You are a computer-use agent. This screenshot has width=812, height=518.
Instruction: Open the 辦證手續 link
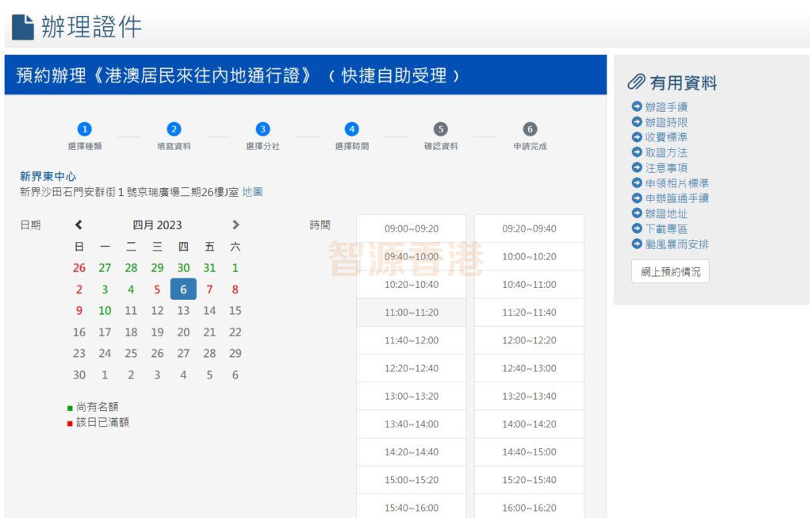(666, 107)
